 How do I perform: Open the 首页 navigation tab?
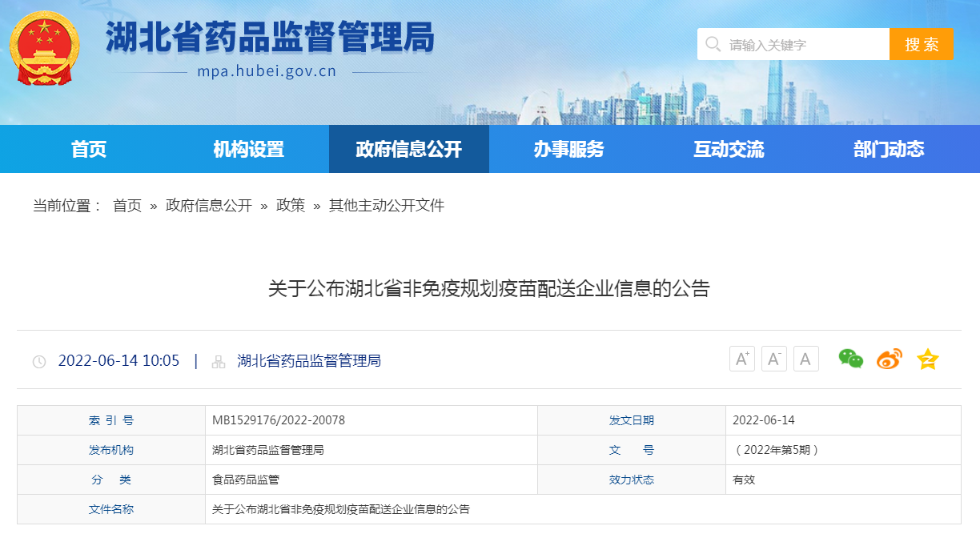(87, 149)
